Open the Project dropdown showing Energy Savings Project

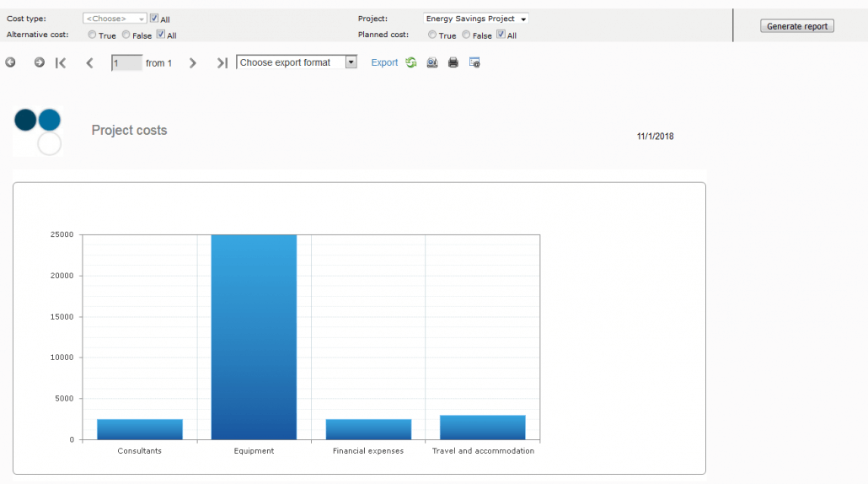pyautogui.click(x=476, y=18)
